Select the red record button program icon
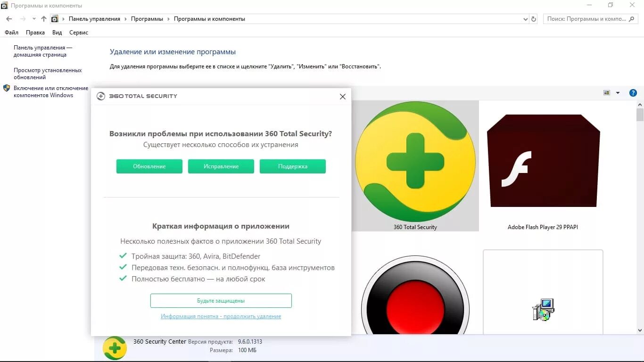 click(415, 295)
